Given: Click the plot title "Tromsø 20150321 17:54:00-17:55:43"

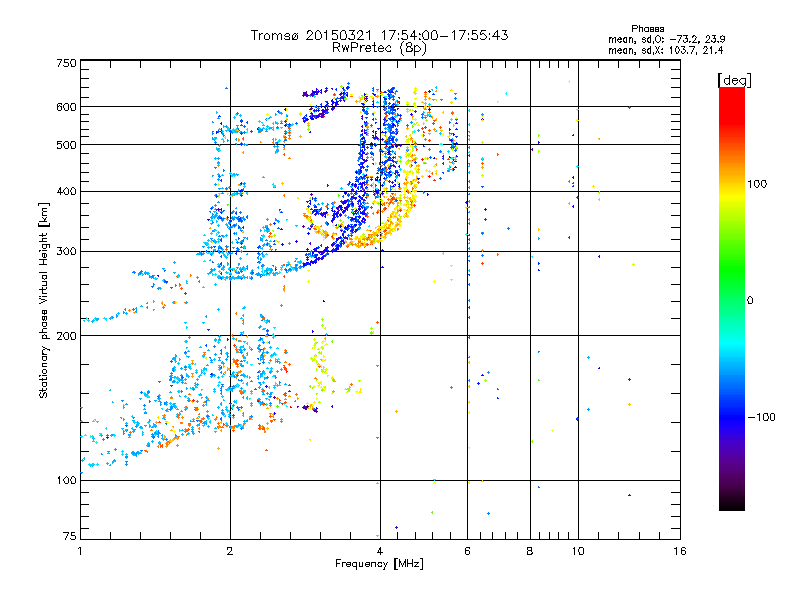Looking at the screenshot, I should pyautogui.click(x=379, y=35).
